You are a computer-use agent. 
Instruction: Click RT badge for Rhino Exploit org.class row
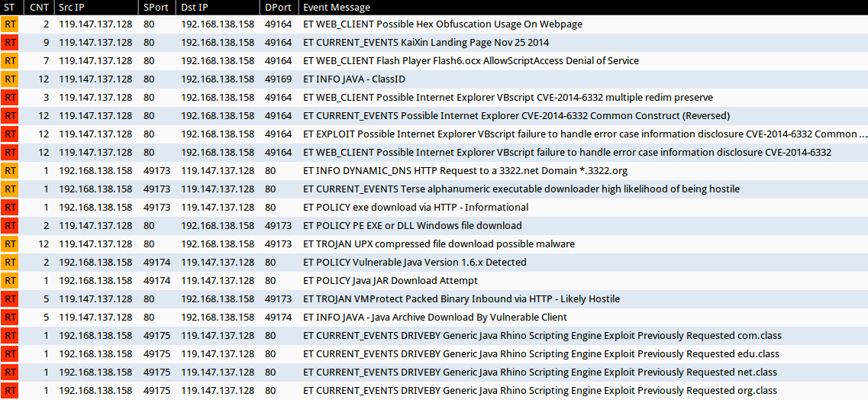10,391
